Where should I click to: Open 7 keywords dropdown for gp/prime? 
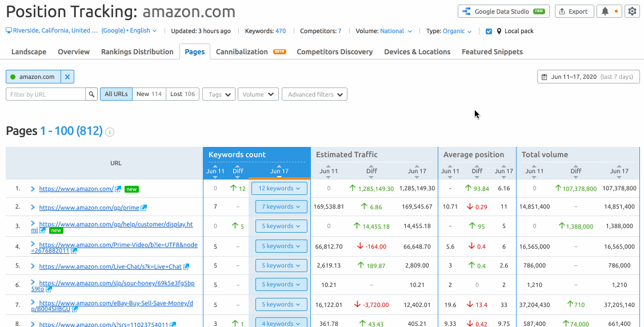(281, 206)
